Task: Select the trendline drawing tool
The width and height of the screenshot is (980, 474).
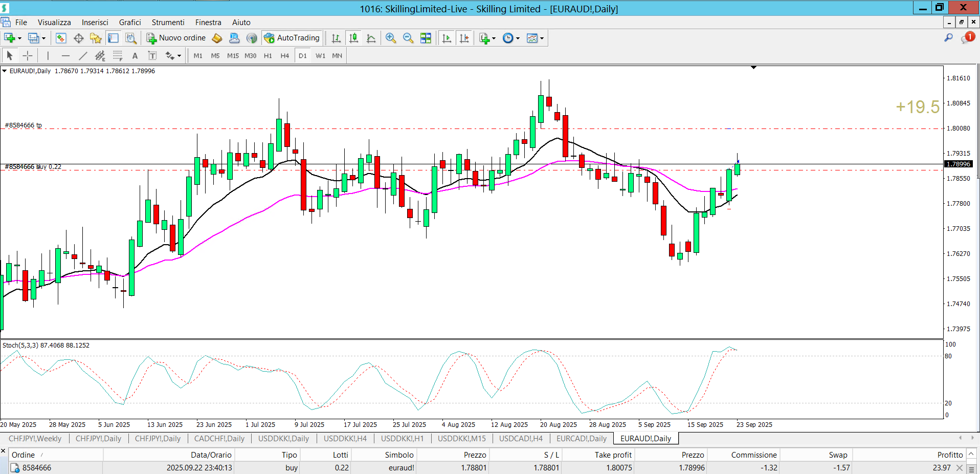Action: coord(83,56)
